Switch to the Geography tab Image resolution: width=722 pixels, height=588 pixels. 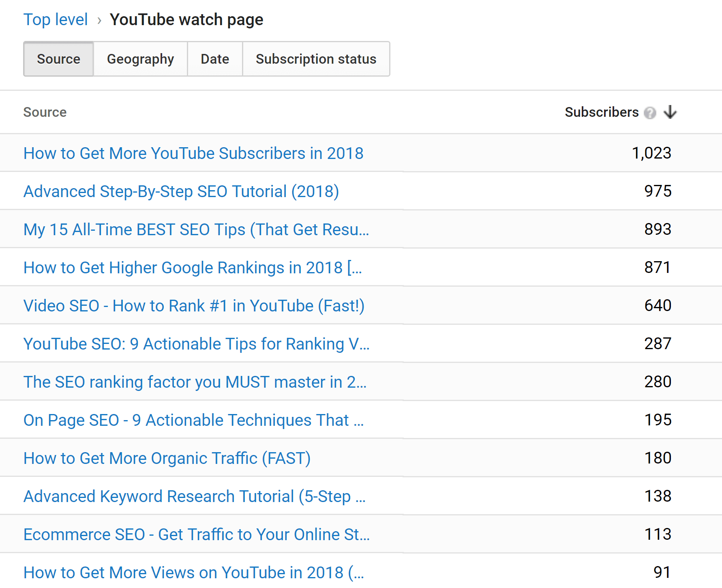(x=140, y=59)
